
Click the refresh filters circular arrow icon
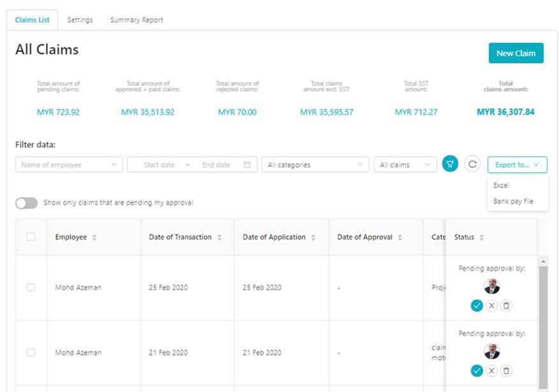472,164
